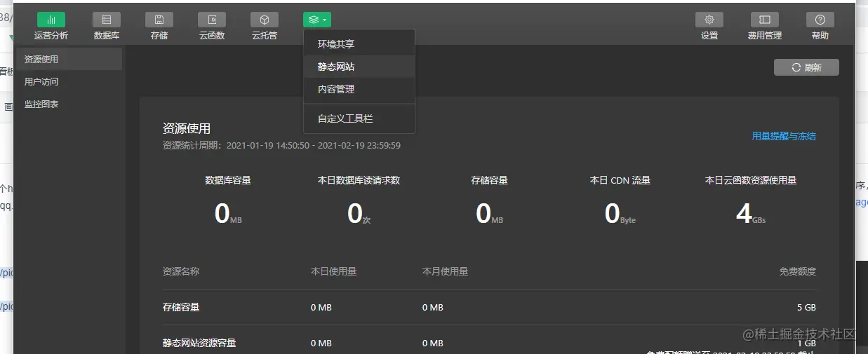Collapse the green 更多 layers dropdown button

click(x=317, y=20)
